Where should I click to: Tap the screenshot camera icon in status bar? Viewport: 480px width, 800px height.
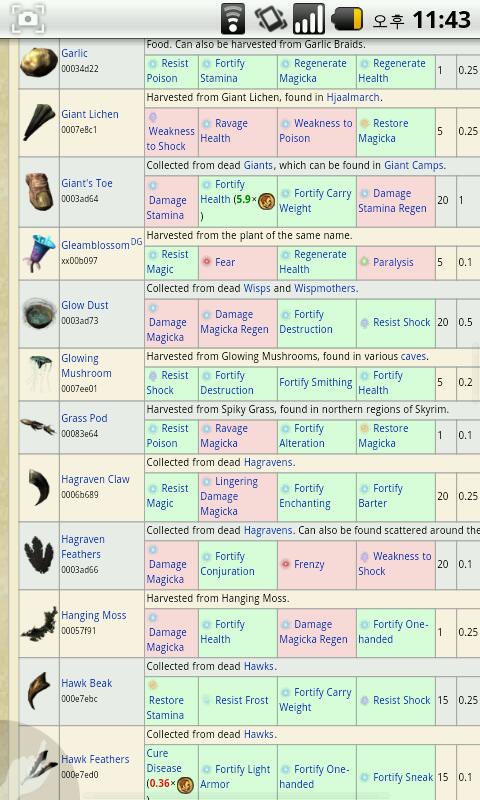click(x=28, y=19)
